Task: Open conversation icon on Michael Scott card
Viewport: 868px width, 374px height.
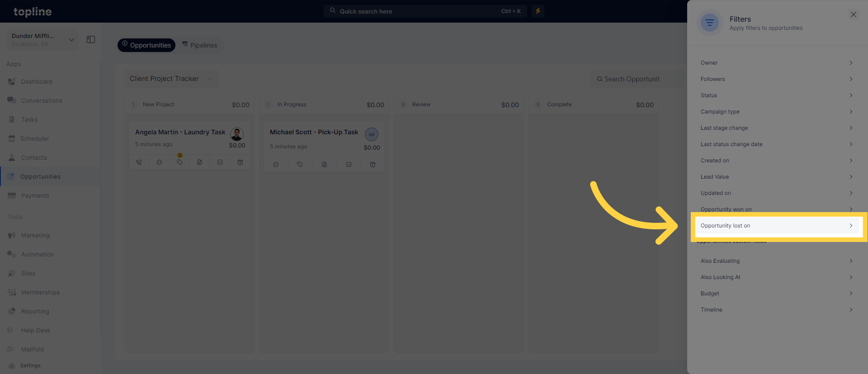Action: pyautogui.click(x=276, y=165)
